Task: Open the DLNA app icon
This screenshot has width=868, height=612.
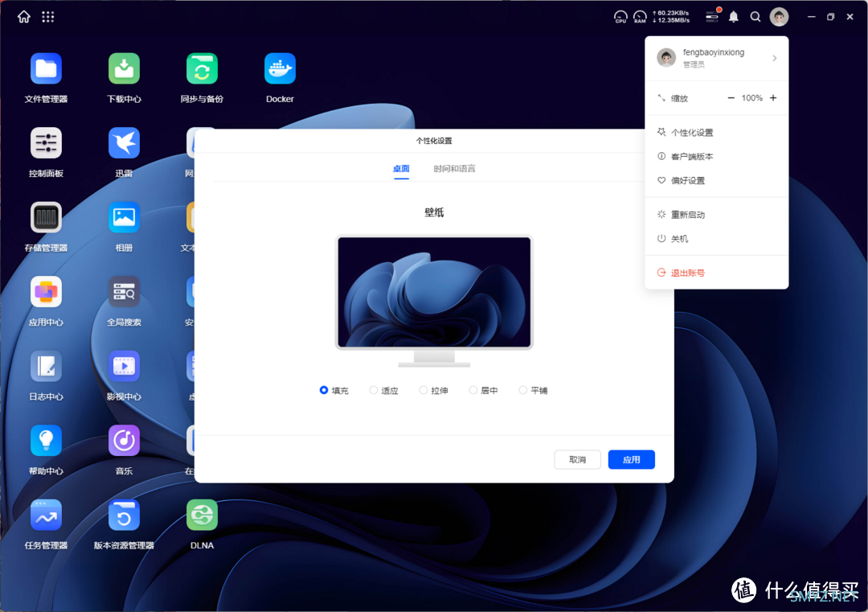Action: [202, 515]
